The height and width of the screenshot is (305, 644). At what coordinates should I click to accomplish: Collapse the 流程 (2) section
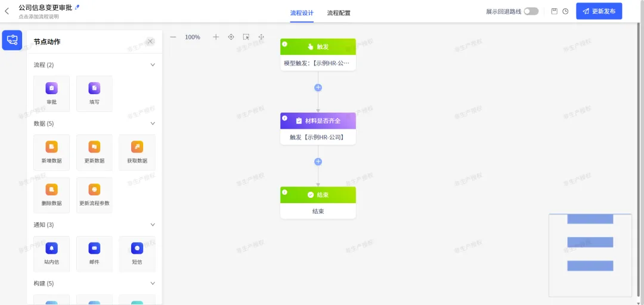pyautogui.click(x=153, y=65)
